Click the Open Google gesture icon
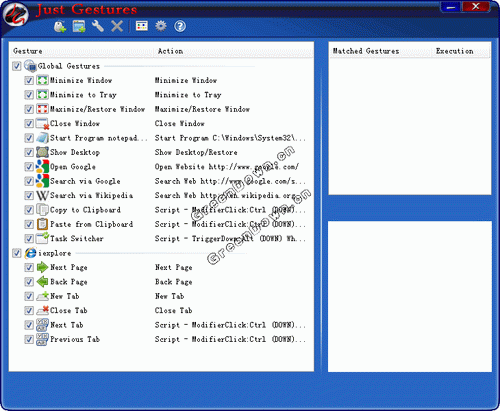The height and width of the screenshot is (411, 500). click(42, 167)
